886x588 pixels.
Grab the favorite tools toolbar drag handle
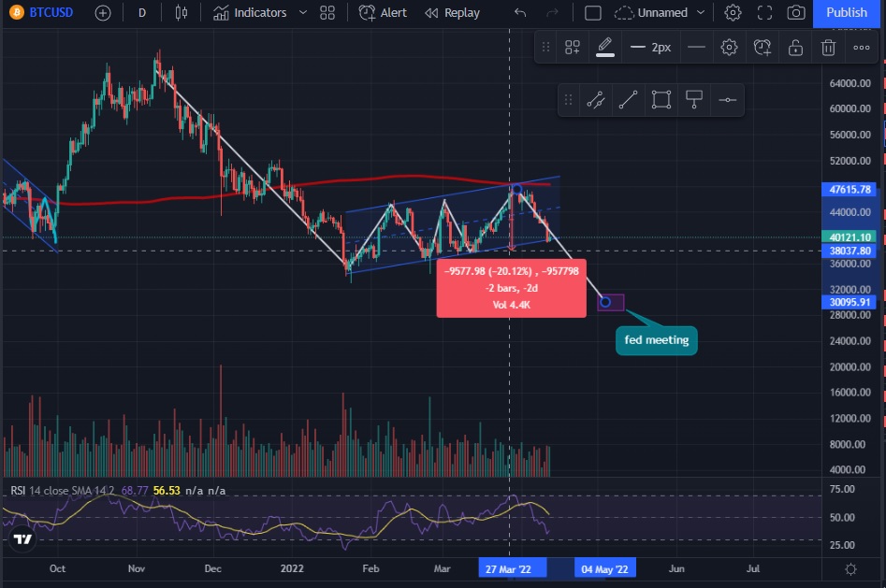(569, 100)
